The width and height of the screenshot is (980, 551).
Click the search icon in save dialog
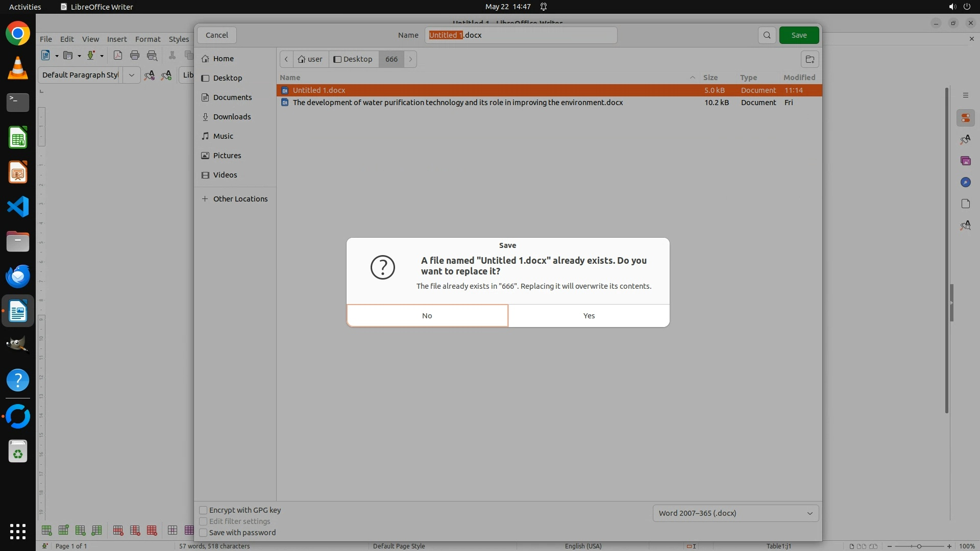[767, 35]
